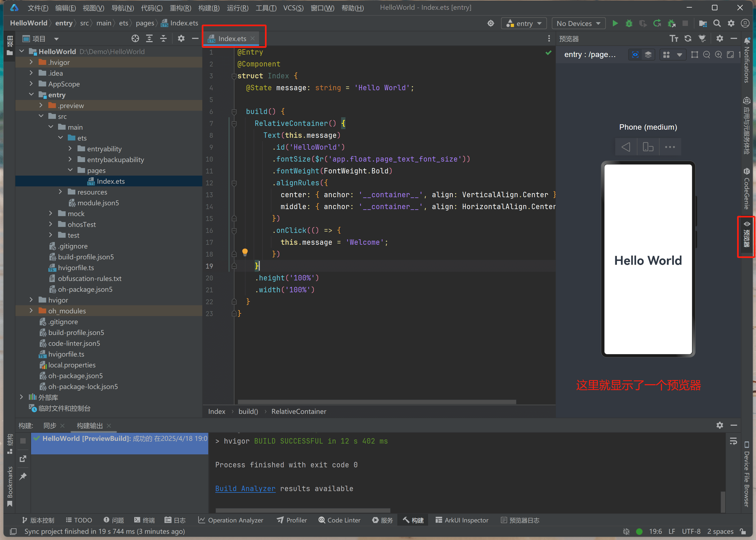
Task: Collapse the pages folder
Action: coord(70,170)
